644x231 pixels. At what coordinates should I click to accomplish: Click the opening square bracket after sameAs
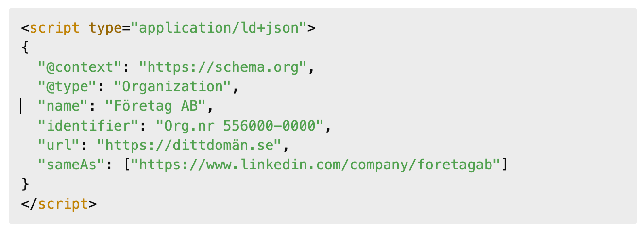click(126, 165)
